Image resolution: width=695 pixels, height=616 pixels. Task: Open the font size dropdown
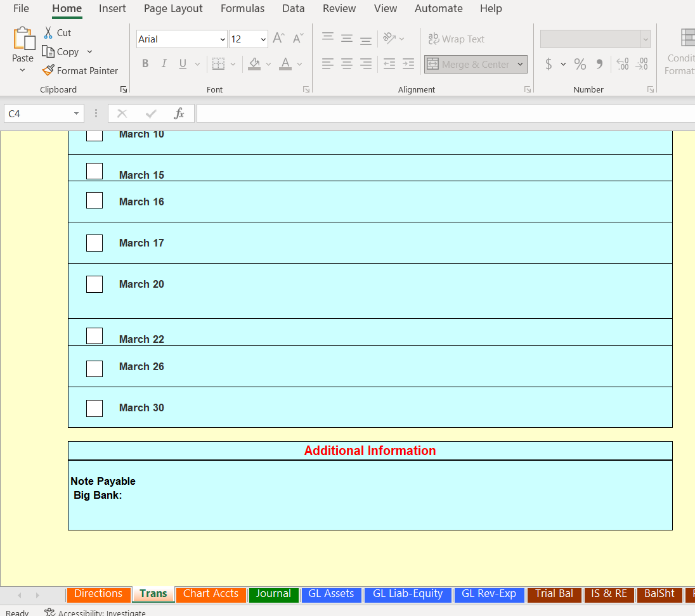[263, 39]
